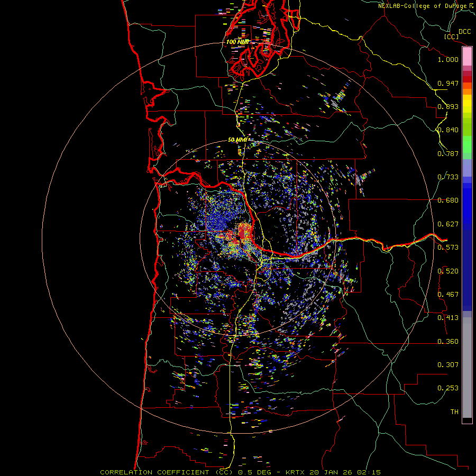
Task: Click the 0.307 scale value
Action: coord(448,365)
